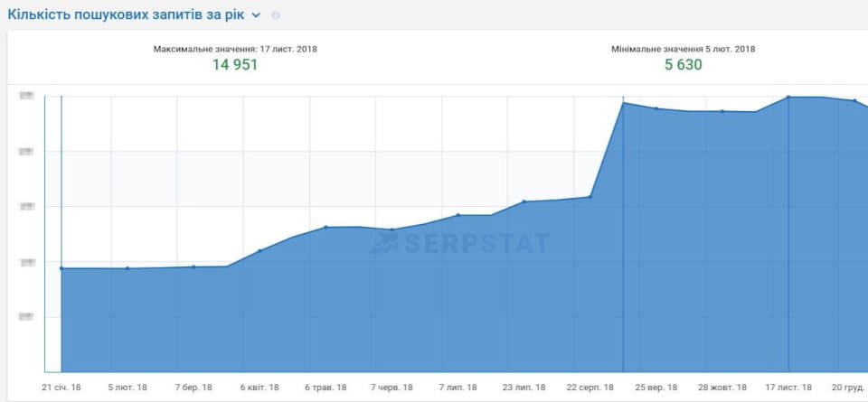Select the 7 черв. 18 data point
This screenshot has height=402, width=868.
point(392,229)
